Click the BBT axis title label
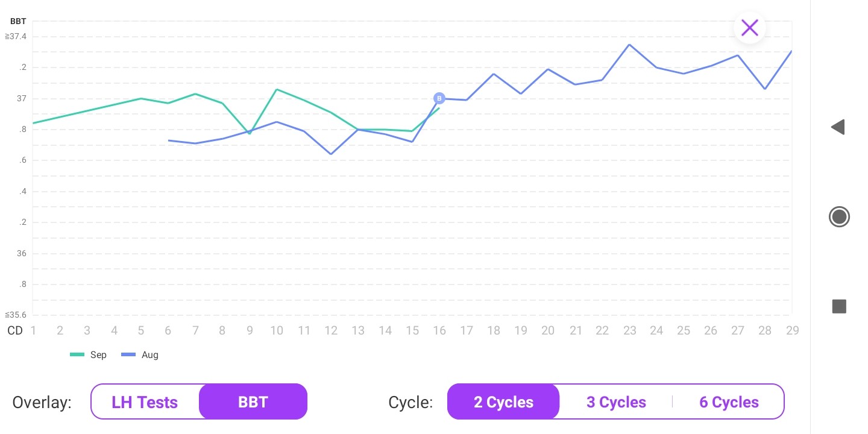 (x=18, y=21)
